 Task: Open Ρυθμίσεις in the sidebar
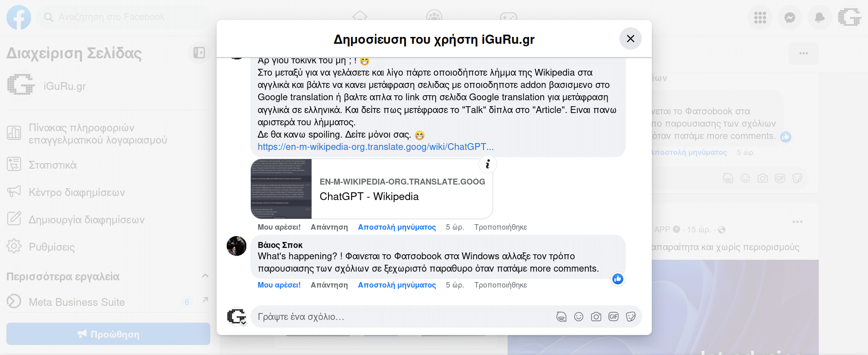tap(108, 247)
